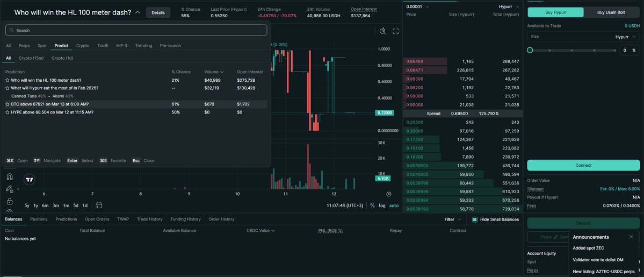Screen dimensions: 644x277
Task: Set chart range to 1d
Action: (x=85, y=205)
